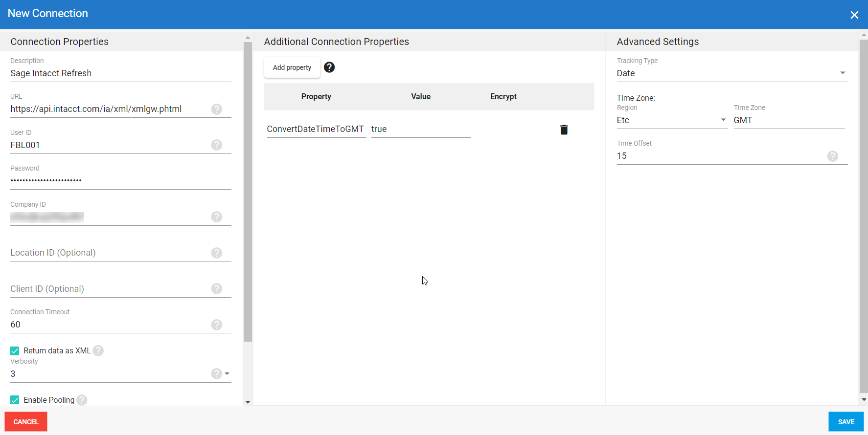Screen dimensions: 868x435
Task: Save the new connection
Action: (x=845, y=422)
